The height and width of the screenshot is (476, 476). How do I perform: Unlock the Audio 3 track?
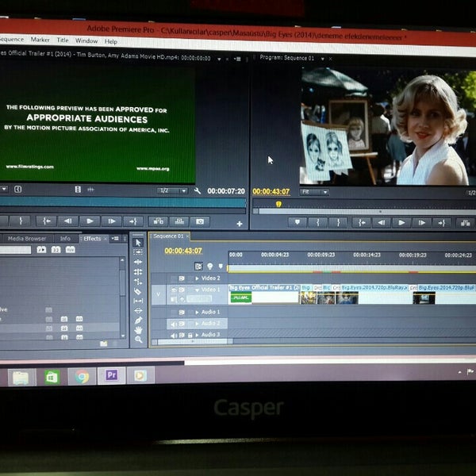coord(190,335)
